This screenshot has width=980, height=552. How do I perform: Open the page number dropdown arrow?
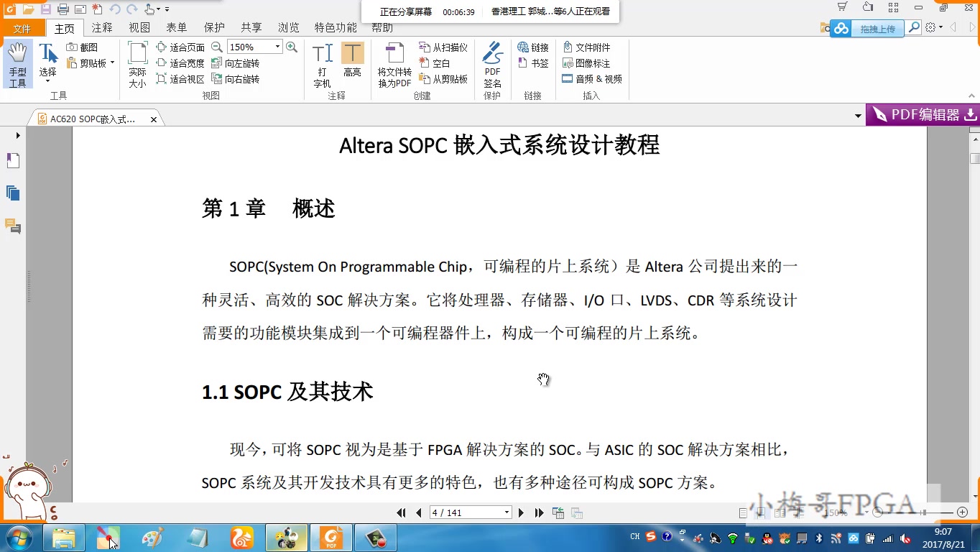507,512
